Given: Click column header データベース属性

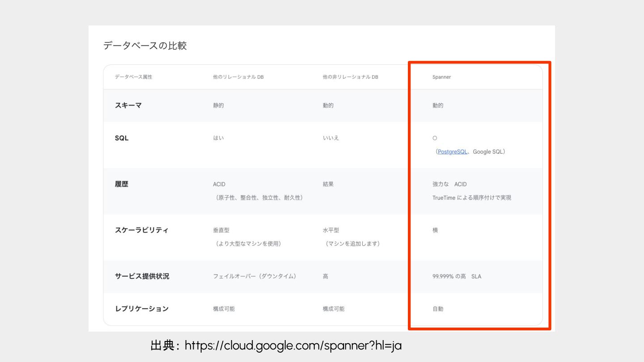Looking at the screenshot, I should pos(133,77).
